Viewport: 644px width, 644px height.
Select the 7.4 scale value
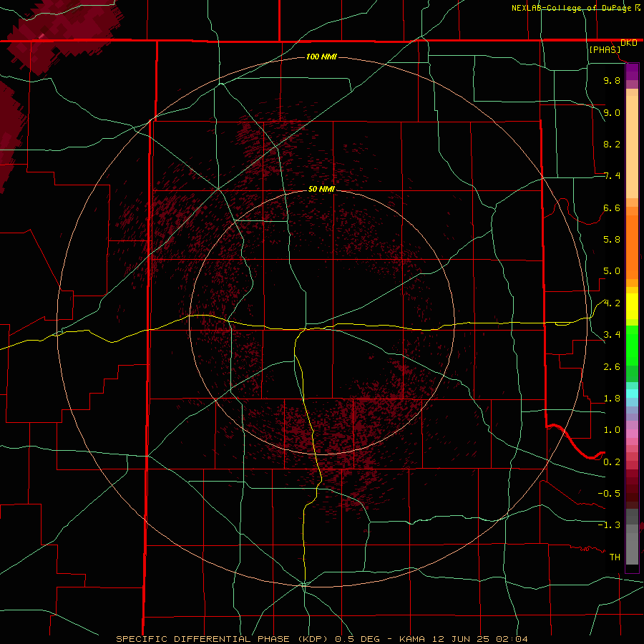[612, 176]
